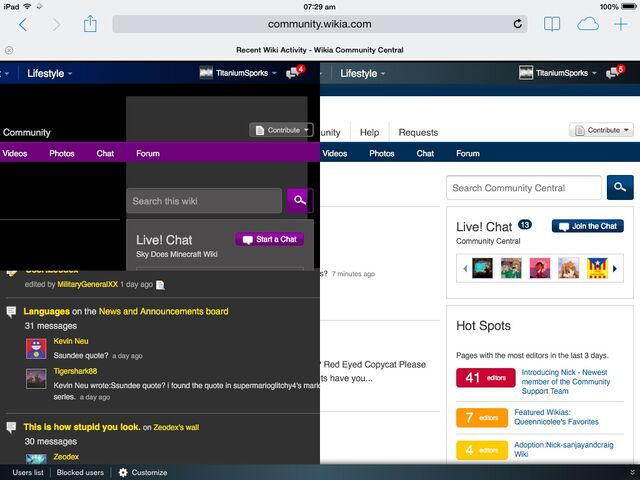Click Kevin Neu's avatar image
Viewport: 640px width, 480px height.
click(36, 349)
